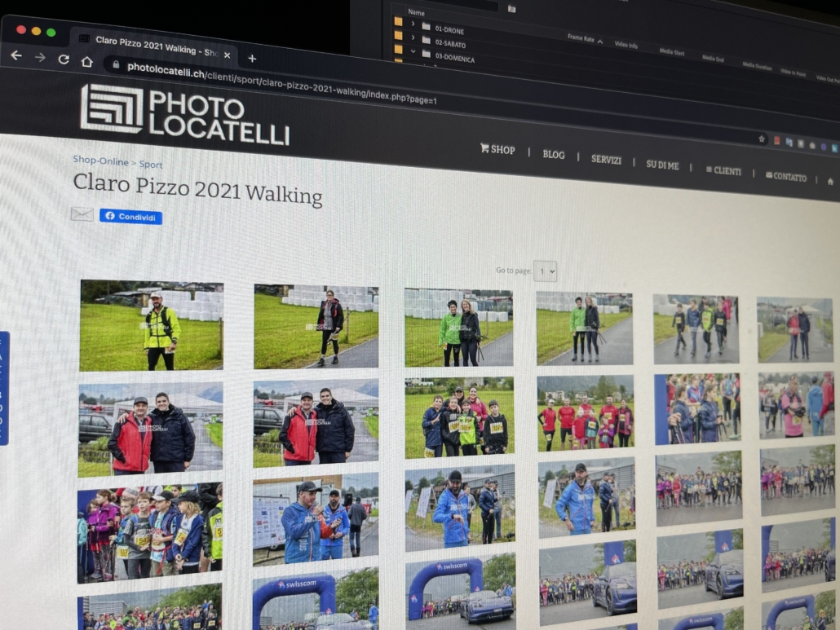Open photo of woman in pink jacket
Screen dimensions: 840x630
pyautogui.click(x=797, y=405)
